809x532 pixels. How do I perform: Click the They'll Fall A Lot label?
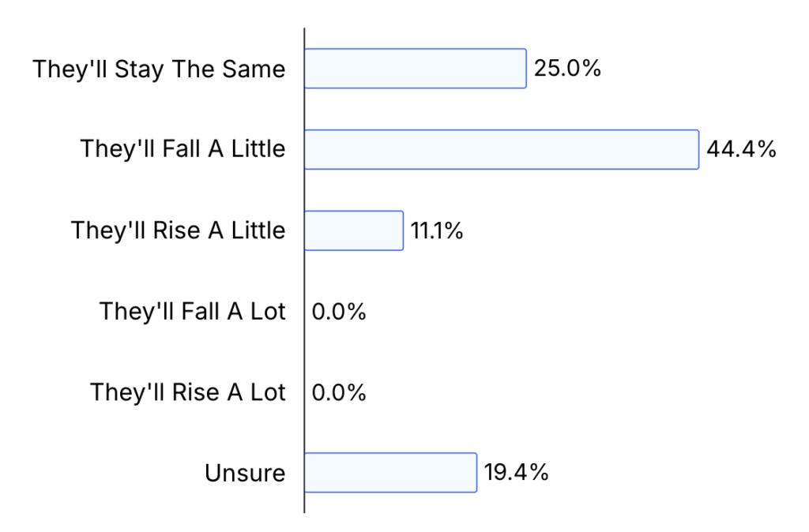coord(193,311)
